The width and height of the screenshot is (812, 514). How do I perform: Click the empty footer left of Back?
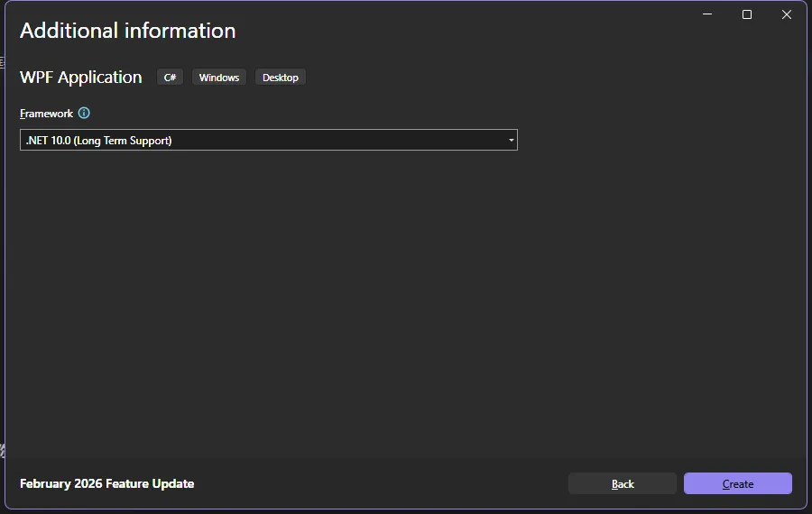[x=379, y=484]
